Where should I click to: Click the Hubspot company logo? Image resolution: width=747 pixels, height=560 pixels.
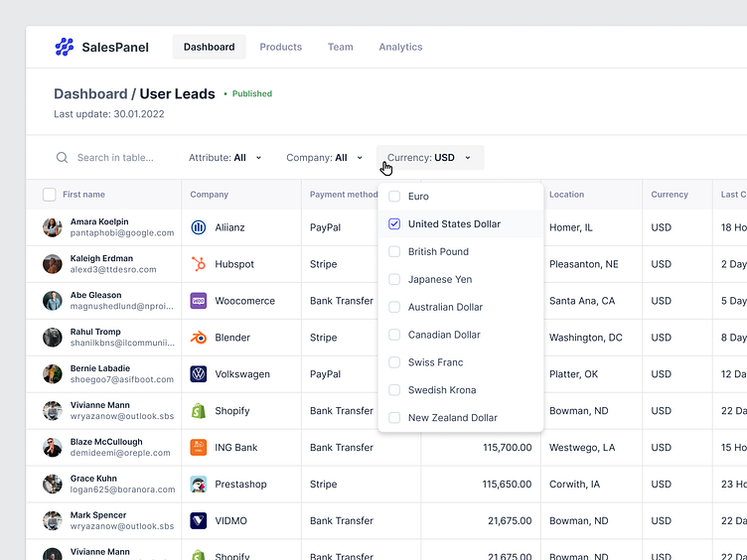pos(199,264)
